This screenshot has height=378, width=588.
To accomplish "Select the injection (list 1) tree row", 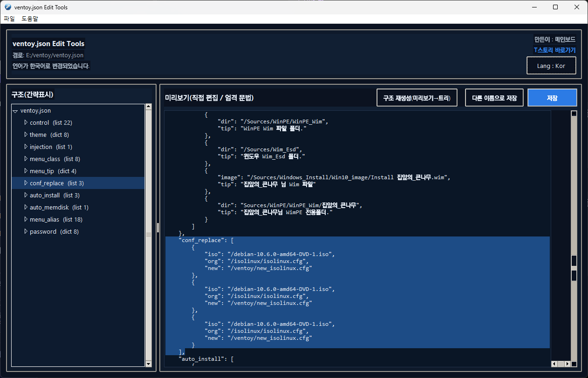I will (78, 147).
